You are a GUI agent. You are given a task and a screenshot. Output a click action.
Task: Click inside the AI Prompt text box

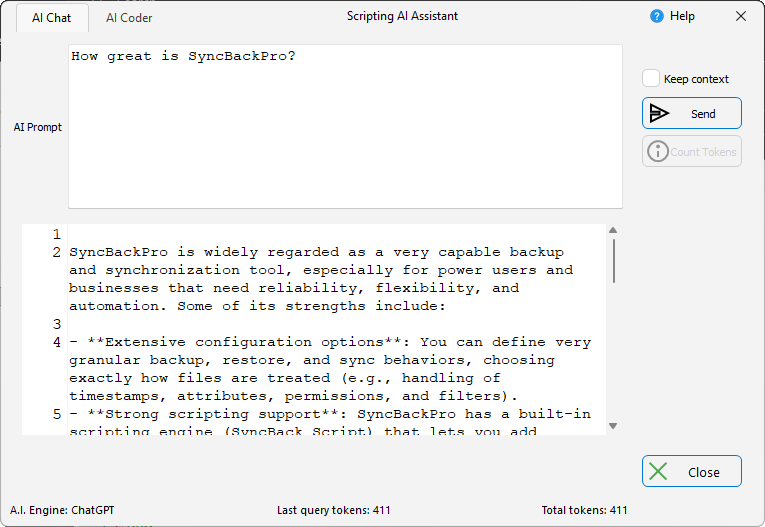tap(345, 126)
